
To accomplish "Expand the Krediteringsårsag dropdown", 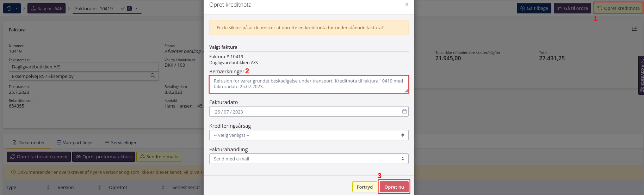I will 309,135.
